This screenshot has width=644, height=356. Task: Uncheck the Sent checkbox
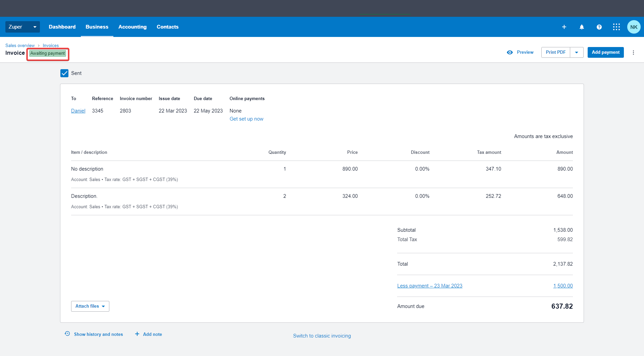64,73
